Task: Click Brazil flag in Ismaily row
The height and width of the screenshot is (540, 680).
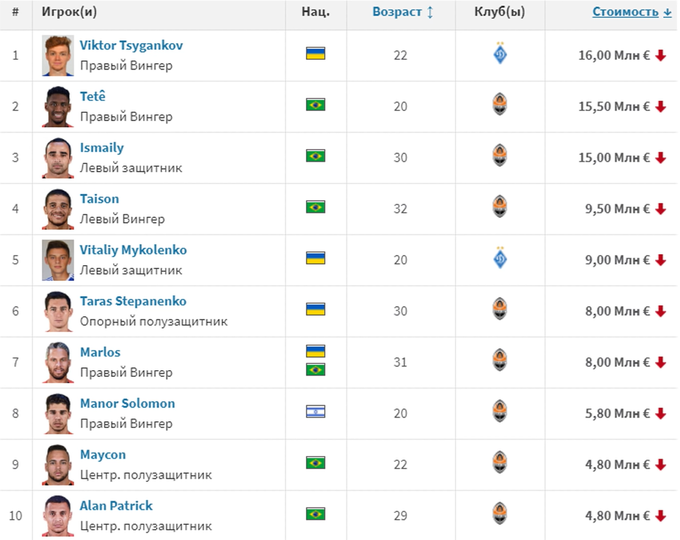Action: (x=315, y=156)
